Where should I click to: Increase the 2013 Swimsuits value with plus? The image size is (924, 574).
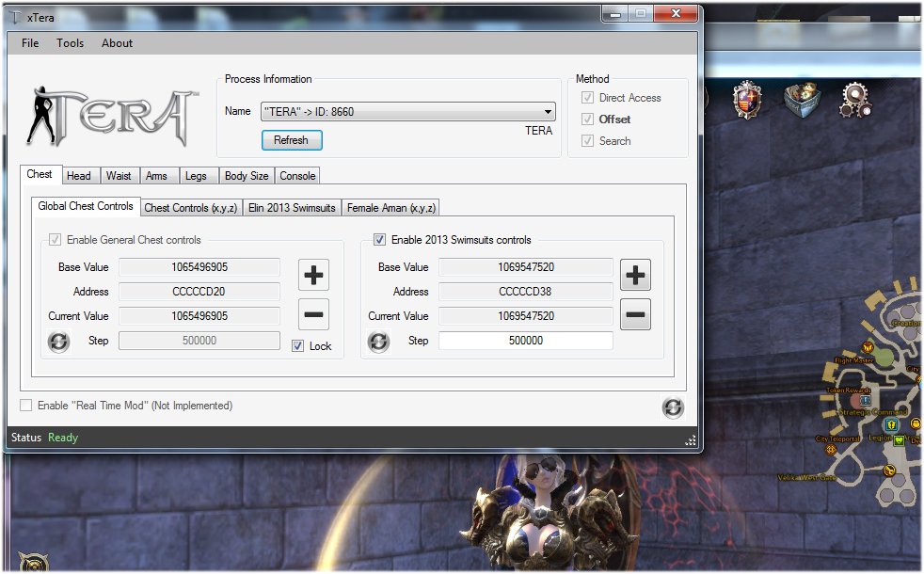click(636, 275)
